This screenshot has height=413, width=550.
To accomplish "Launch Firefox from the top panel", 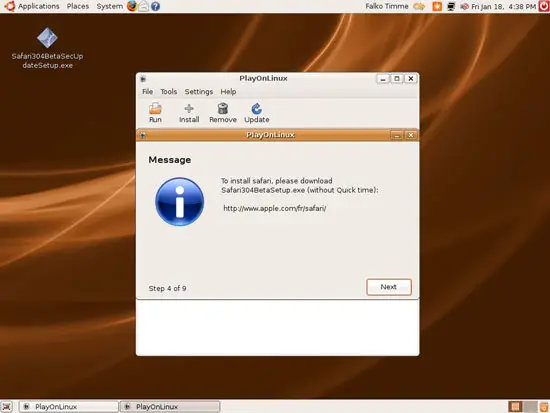I will tap(132, 6).
